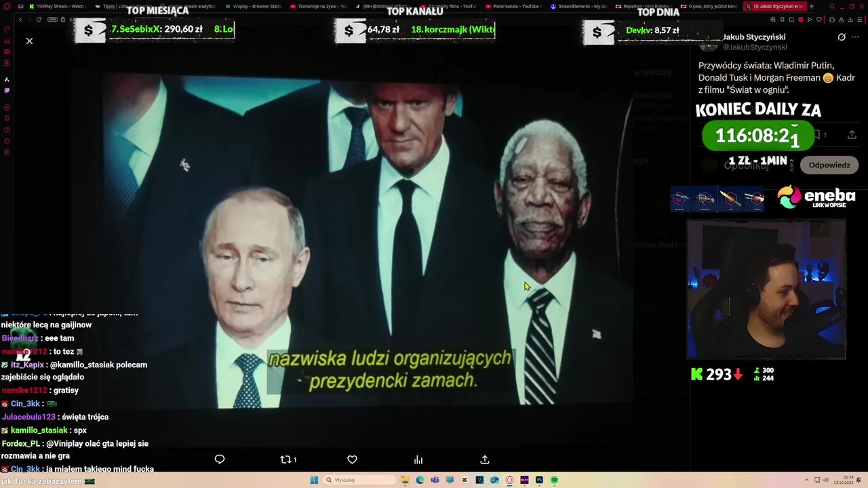
Task: Open Spotify from the taskbar
Action: 554,480
